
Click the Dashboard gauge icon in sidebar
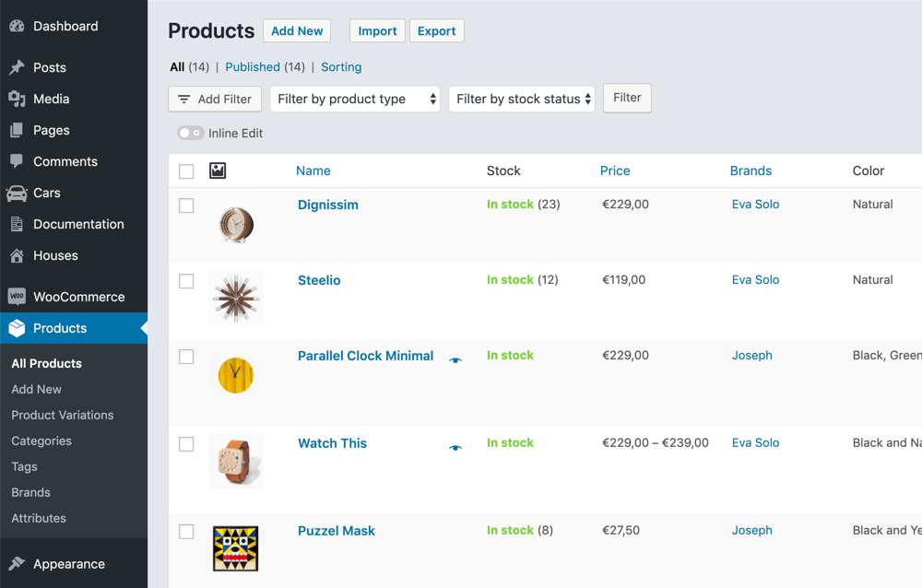click(x=17, y=26)
